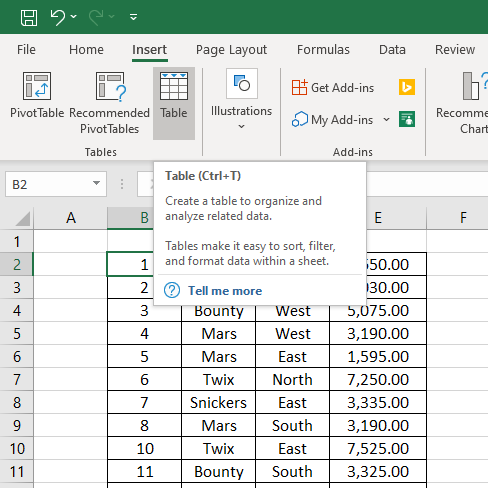Click the cell with 1,595.00

[378, 356]
